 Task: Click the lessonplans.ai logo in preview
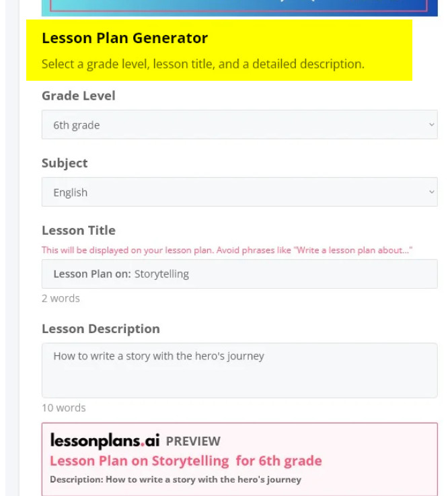[x=105, y=441]
